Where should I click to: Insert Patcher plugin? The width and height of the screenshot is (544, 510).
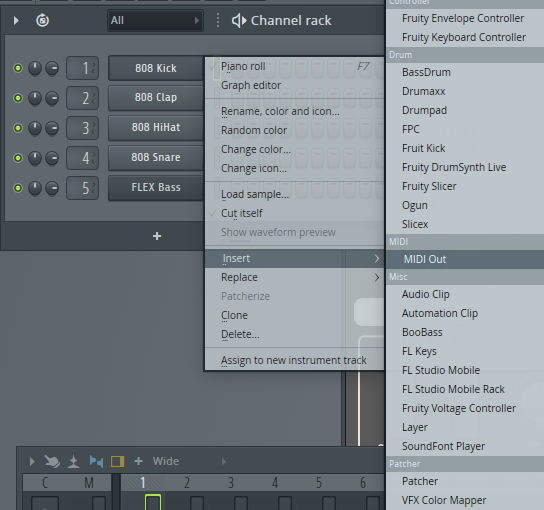[x=465, y=482]
